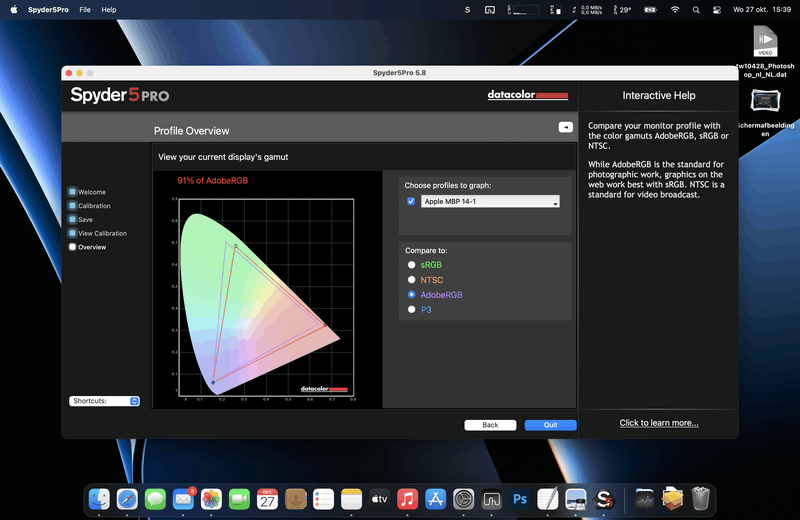This screenshot has width=800, height=520.
Task: Go to Welcome step in sidebar
Action: [87, 192]
